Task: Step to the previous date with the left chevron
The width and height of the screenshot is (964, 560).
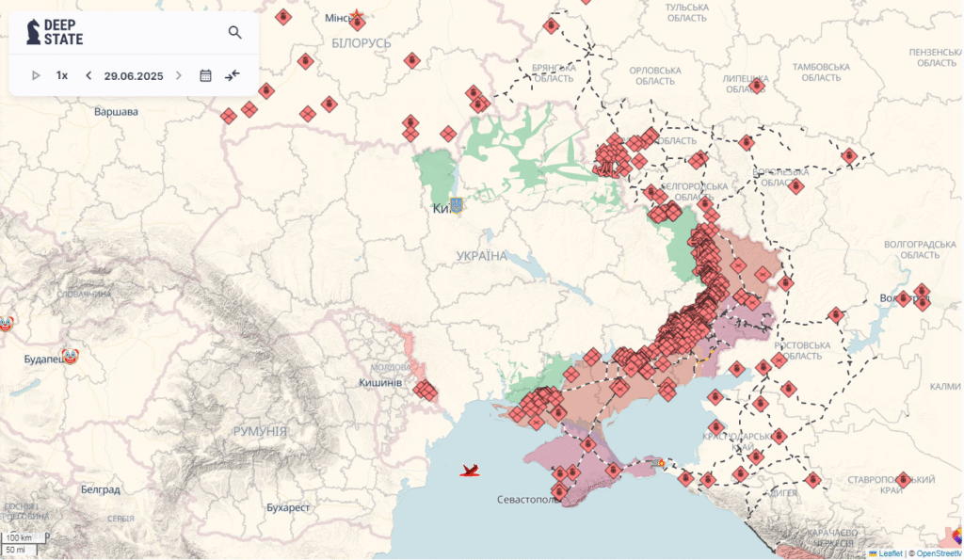Action: (88, 74)
